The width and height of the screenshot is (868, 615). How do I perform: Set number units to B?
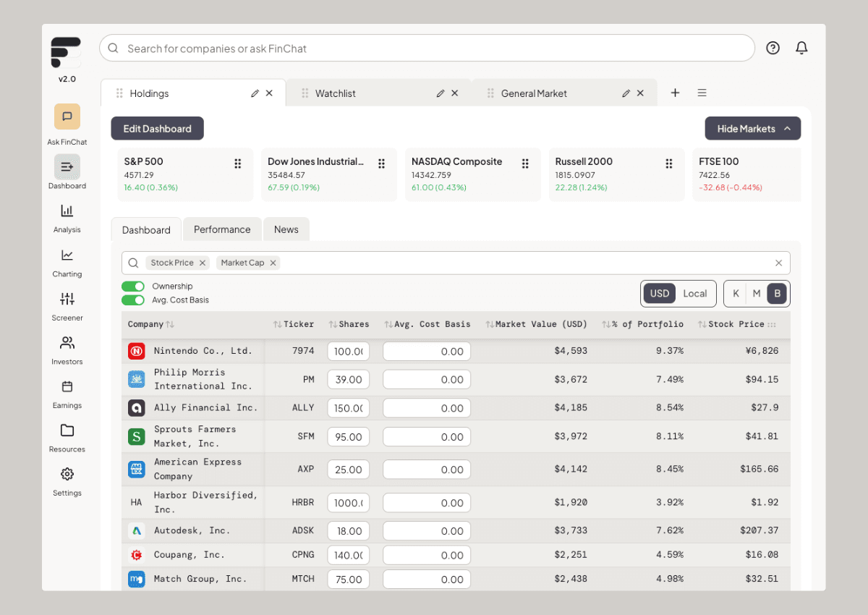click(778, 293)
